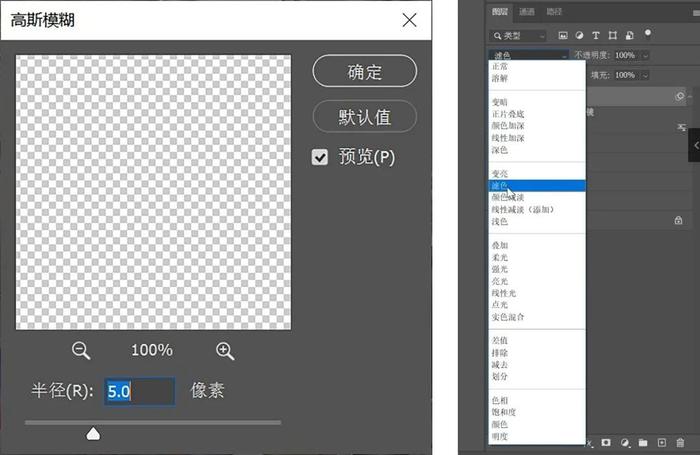
Task: Select 正常 blend mode
Action: pyautogui.click(x=500, y=67)
